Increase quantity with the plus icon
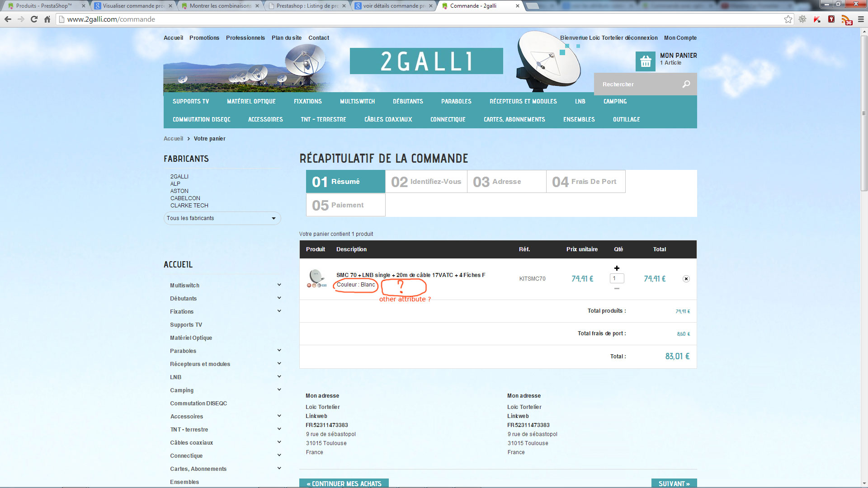868x488 pixels. coord(617,268)
